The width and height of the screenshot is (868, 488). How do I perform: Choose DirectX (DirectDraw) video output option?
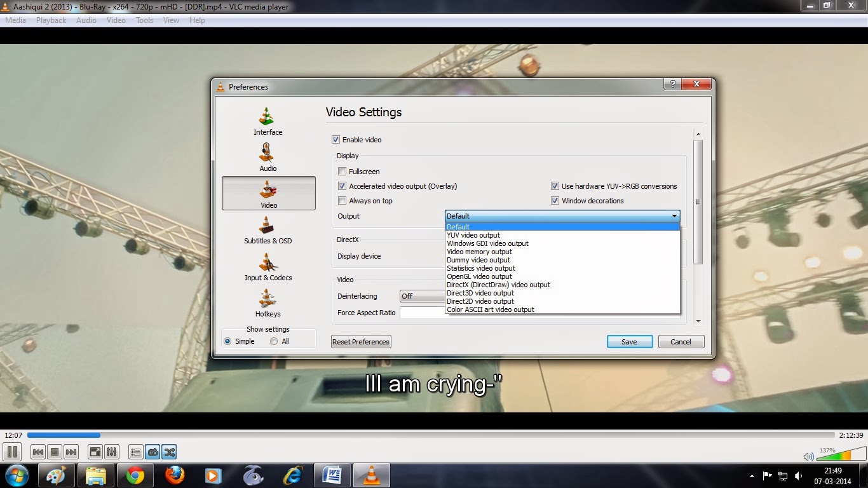point(562,285)
